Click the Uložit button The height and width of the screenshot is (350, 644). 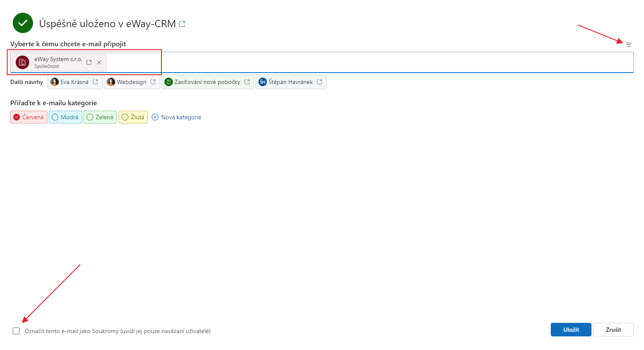coord(571,330)
